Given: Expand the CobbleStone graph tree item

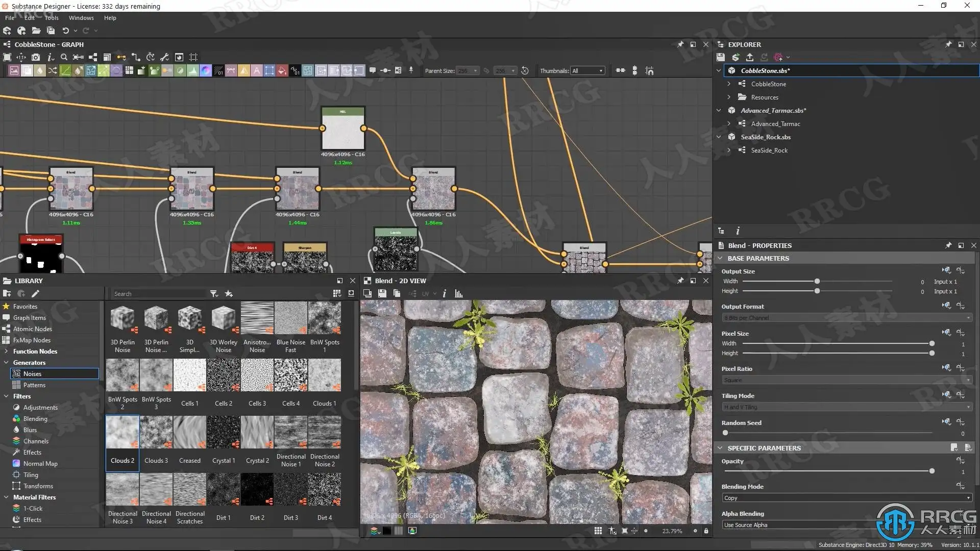Looking at the screenshot, I should (x=729, y=84).
